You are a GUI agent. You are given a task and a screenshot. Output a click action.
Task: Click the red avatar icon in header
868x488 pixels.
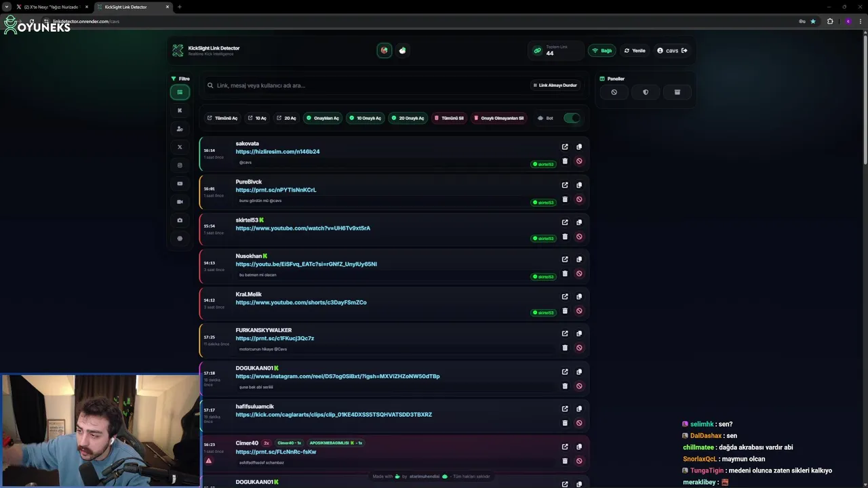[x=384, y=50]
